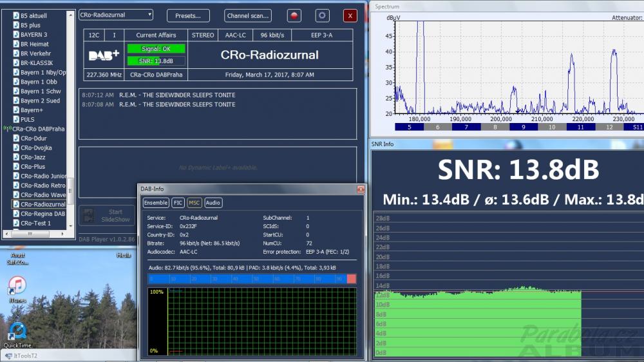Close DAB Player with the red X button
Image resolution: width=644 pixels, height=362 pixels.
click(350, 15)
